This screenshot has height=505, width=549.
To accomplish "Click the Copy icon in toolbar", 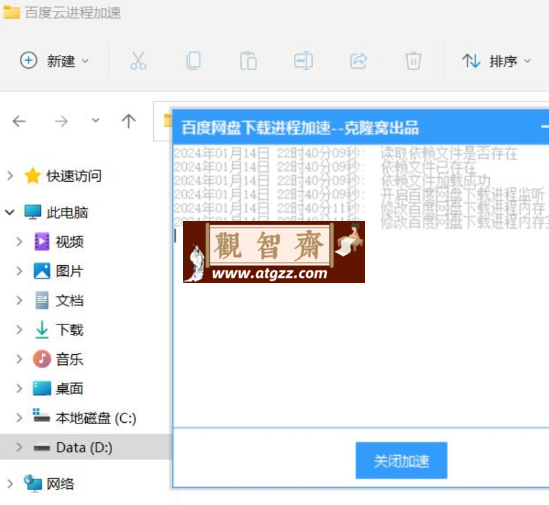I will click(193, 61).
